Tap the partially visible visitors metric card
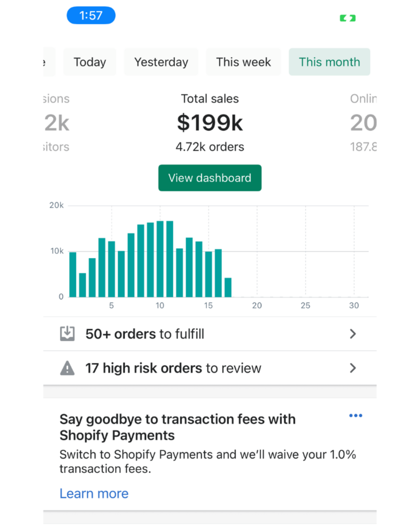This screenshot has width=420, height=525. click(56, 122)
